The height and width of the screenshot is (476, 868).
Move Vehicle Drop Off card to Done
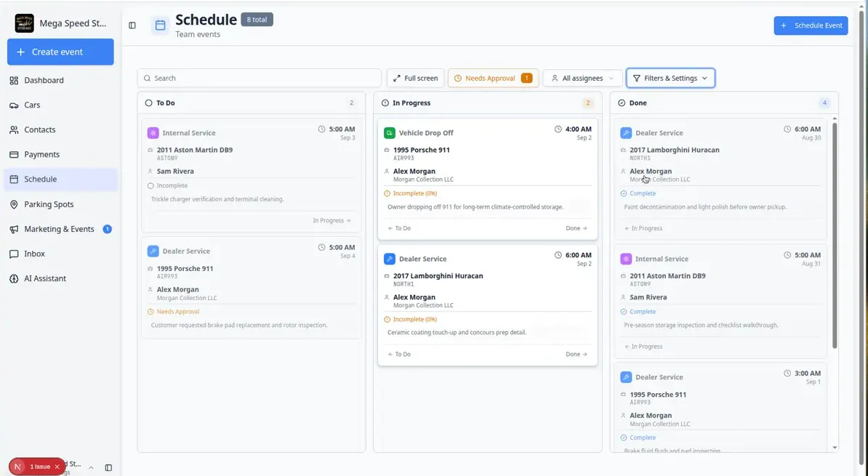(576, 228)
